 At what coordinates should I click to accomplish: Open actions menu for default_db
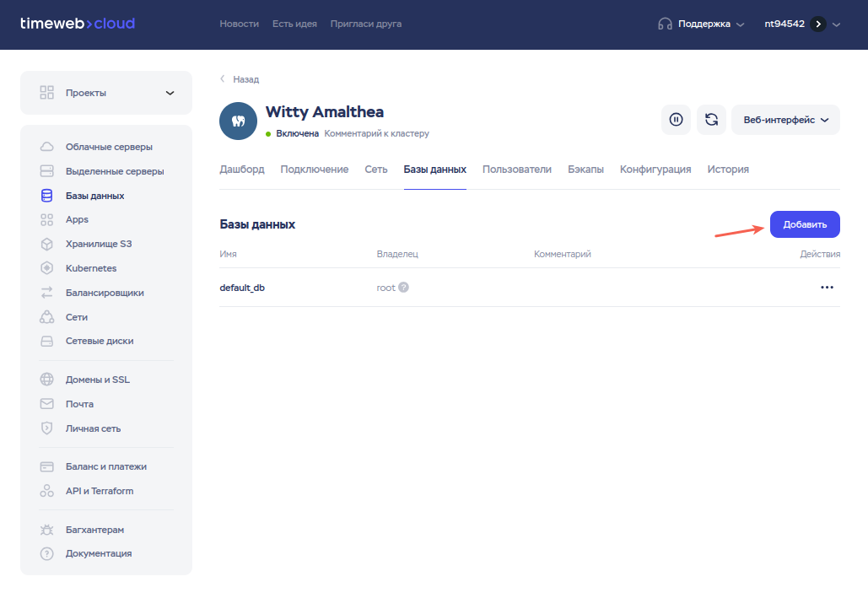(x=827, y=288)
